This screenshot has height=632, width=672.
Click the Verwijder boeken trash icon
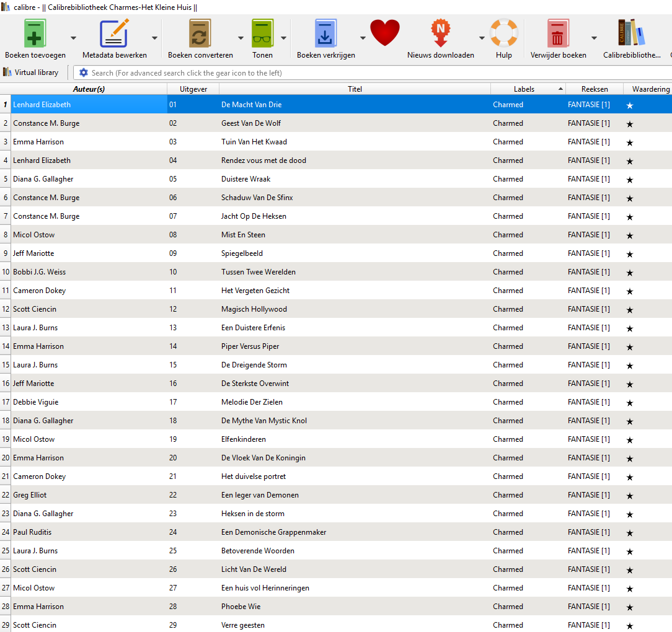pos(558,33)
